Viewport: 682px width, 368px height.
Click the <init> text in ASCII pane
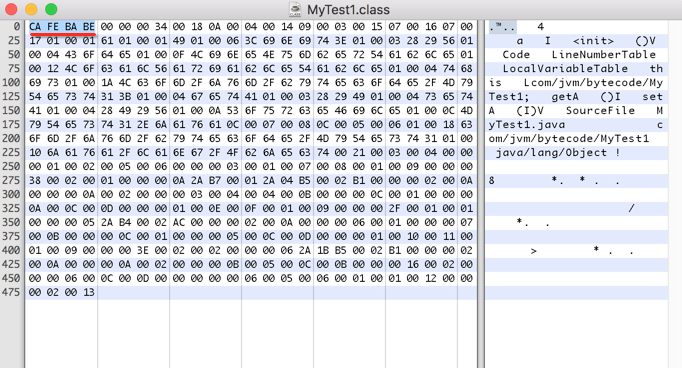pyautogui.click(x=593, y=40)
